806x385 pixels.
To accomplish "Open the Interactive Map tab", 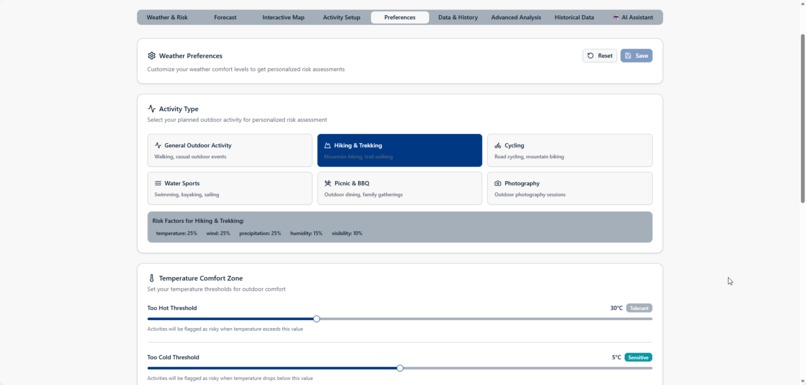I will tap(283, 17).
